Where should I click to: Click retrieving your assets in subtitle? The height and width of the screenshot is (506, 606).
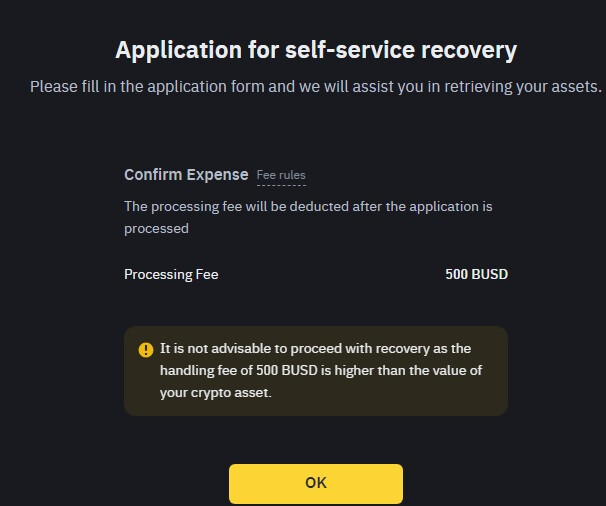point(523,87)
